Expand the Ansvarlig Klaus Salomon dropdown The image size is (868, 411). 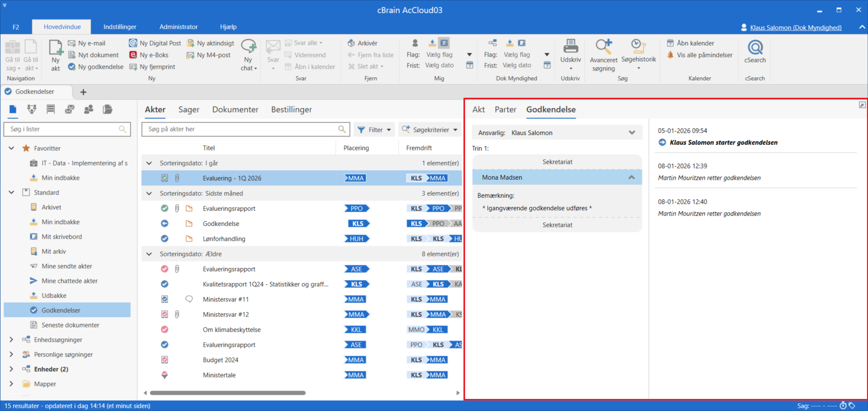[x=632, y=132]
